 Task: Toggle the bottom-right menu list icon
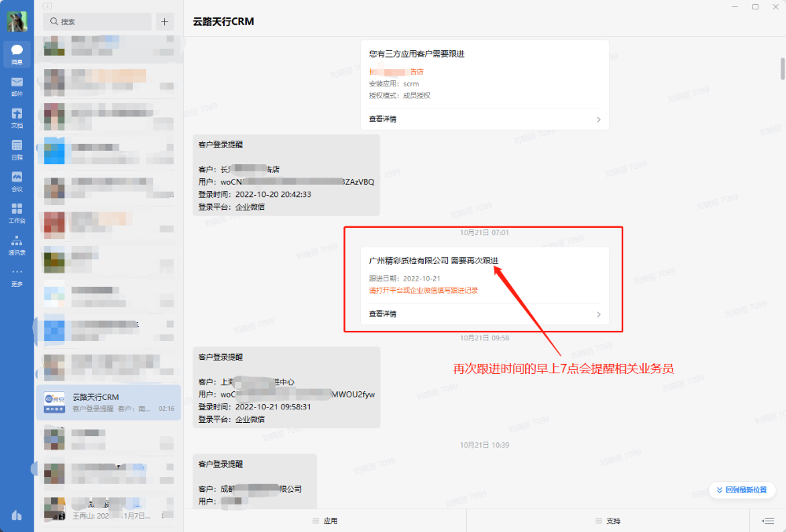pyautogui.click(x=767, y=521)
